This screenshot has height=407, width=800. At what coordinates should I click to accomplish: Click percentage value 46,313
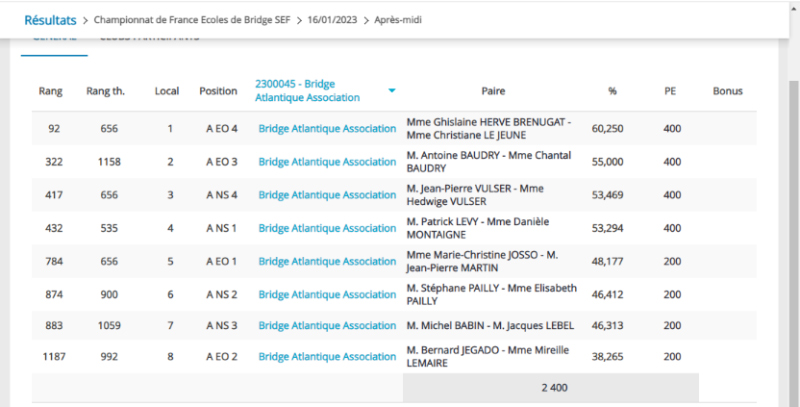pyautogui.click(x=607, y=325)
